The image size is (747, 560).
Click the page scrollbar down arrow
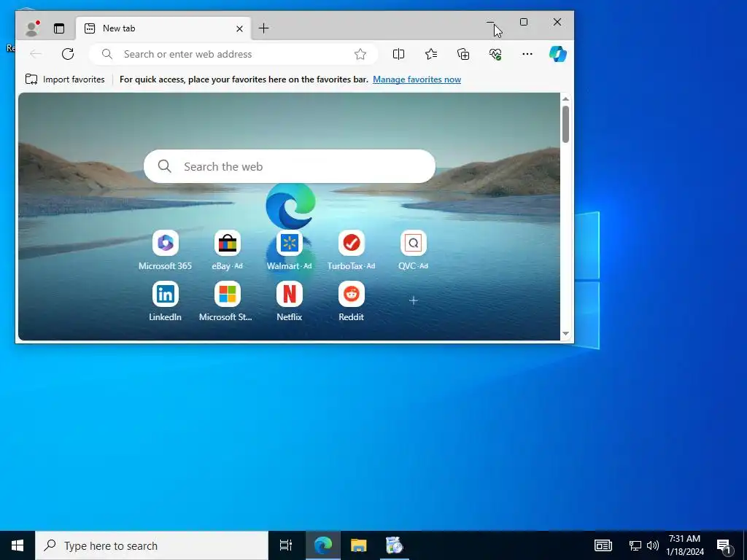tap(565, 333)
